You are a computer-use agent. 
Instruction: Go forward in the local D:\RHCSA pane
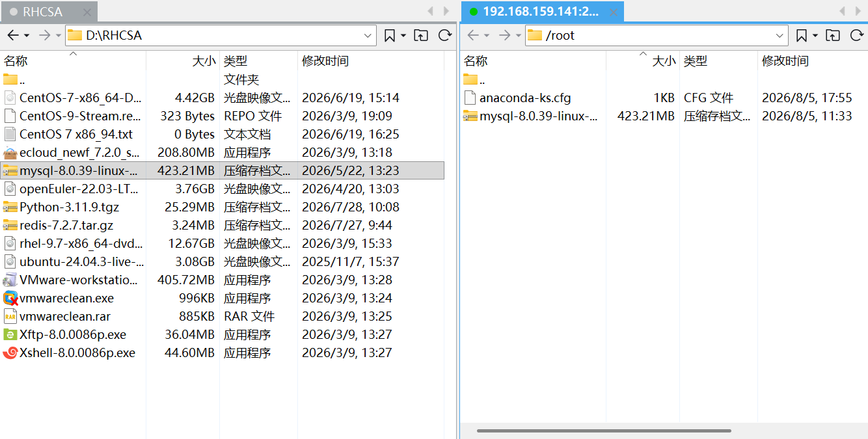coord(44,36)
